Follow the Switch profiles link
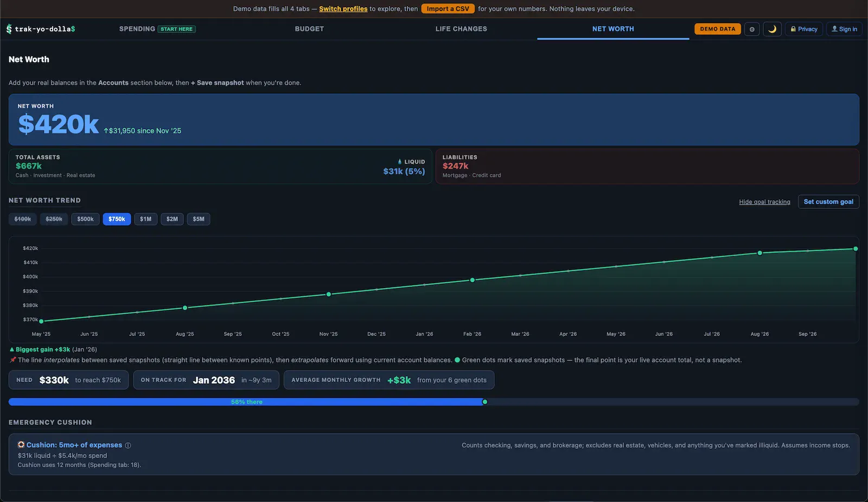 [343, 9]
